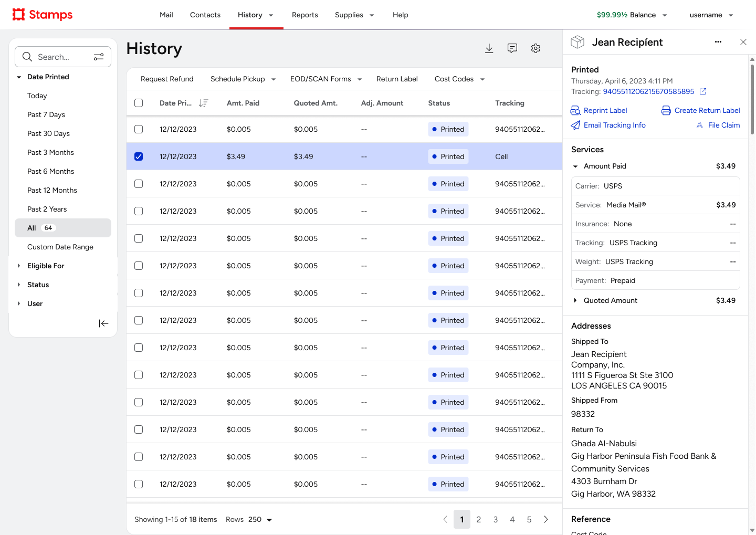The image size is (756, 535).
Task: Open the Reports tab
Action: pyautogui.click(x=304, y=15)
